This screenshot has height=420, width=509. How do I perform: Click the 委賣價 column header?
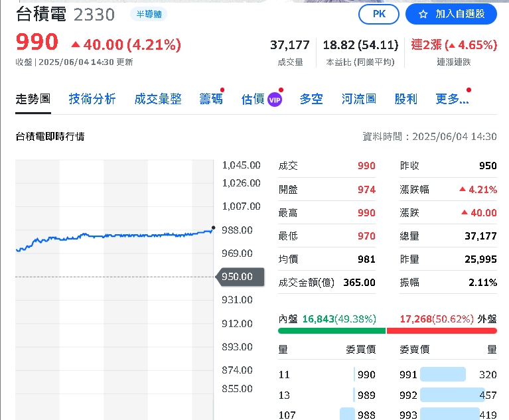[x=415, y=350]
